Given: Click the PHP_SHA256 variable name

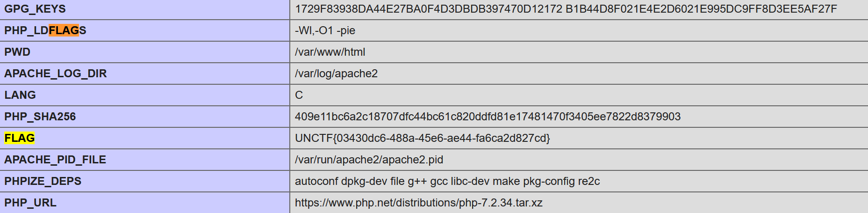Looking at the screenshot, I should click(x=40, y=117).
